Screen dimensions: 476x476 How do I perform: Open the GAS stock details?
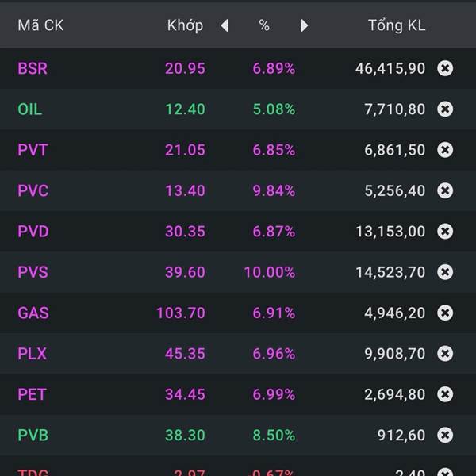pyautogui.click(x=33, y=313)
